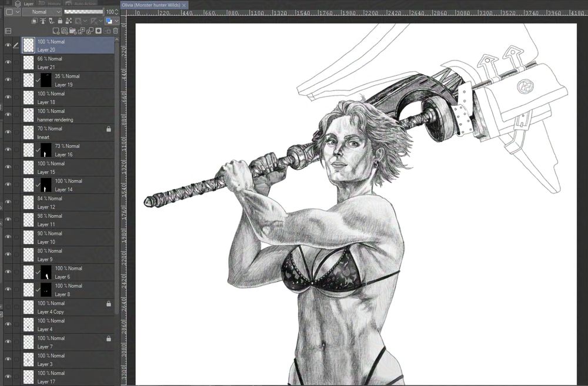Image resolution: width=588 pixels, height=386 pixels.
Task: Toggle visibility of Layer 19
Action: (x=8, y=80)
